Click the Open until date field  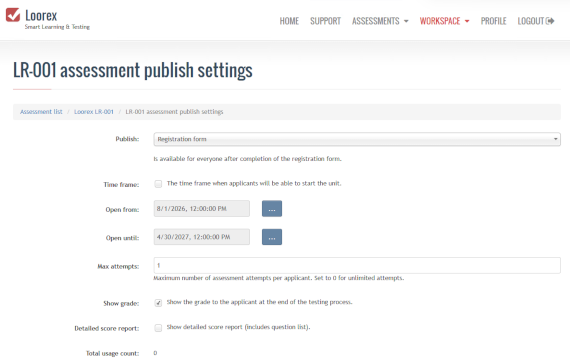(x=202, y=237)
